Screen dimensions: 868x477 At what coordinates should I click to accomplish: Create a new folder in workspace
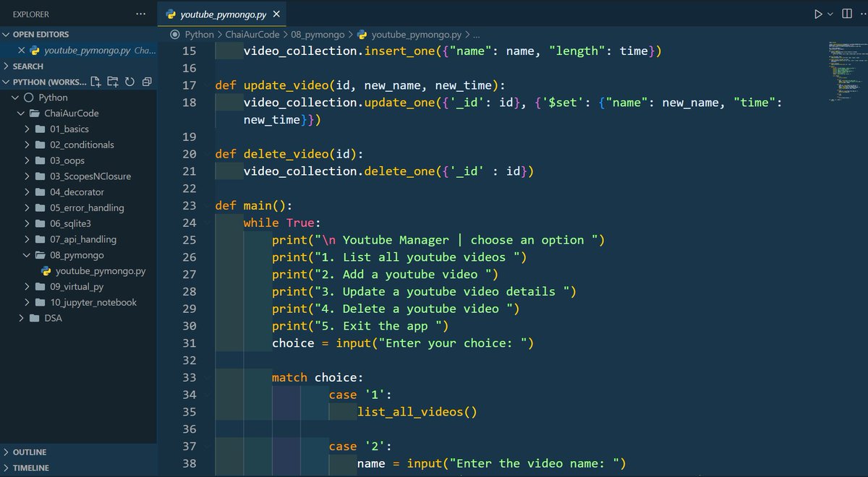click(x=112, y=82)
